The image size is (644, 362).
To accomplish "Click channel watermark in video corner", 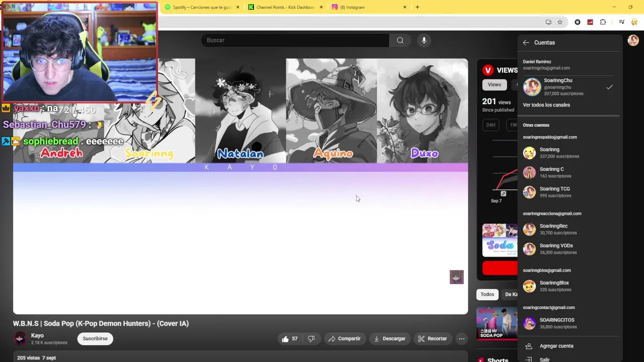I will (456, 277).
